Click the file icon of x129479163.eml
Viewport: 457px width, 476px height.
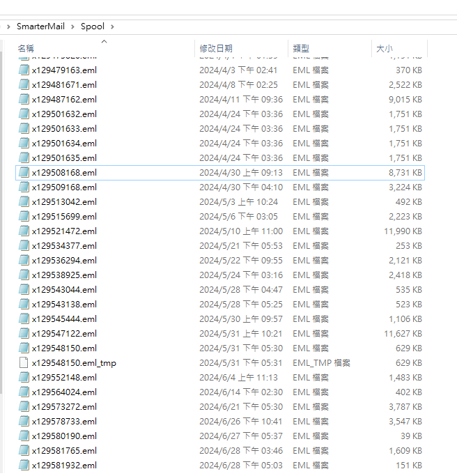pyautogui.click(x=24, y=70)
